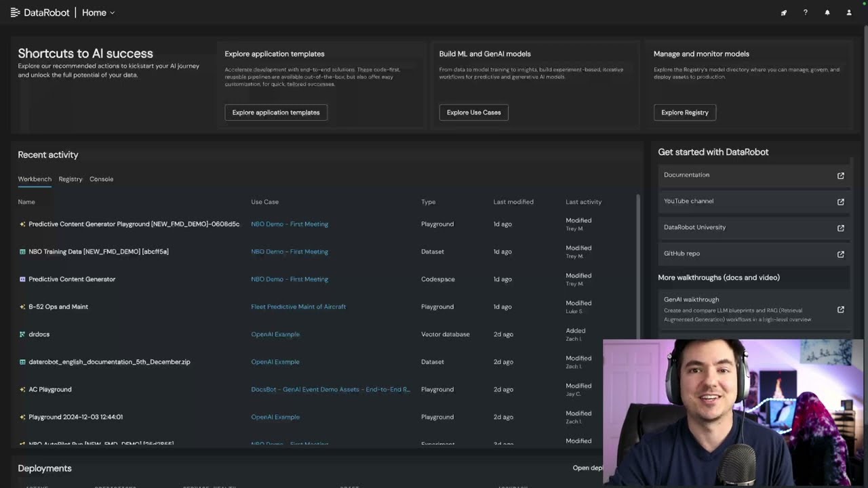This screenshot has width=868, height=488.
Task: Click the rocket icon in the top bar
Action: coord(784,12)
